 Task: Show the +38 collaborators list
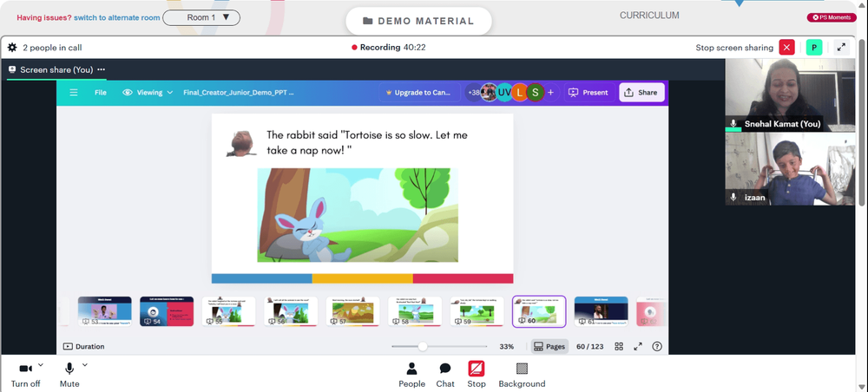point(474,92)
